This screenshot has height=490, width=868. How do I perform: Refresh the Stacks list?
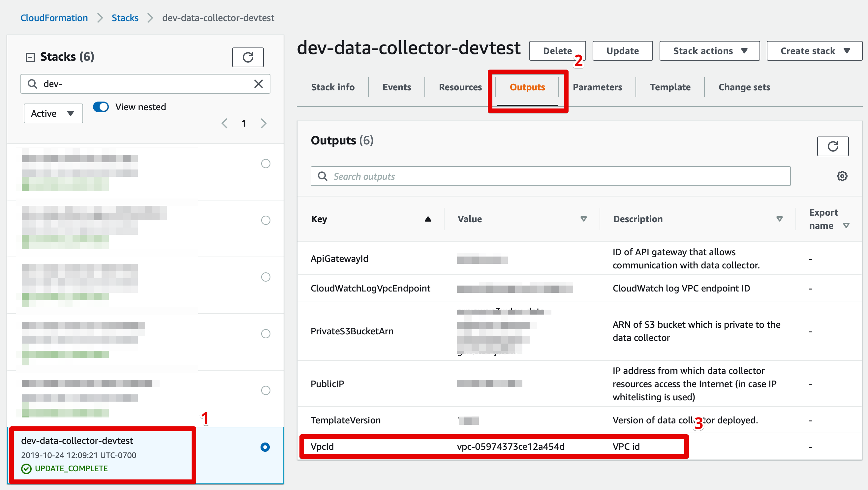(248, 57)
